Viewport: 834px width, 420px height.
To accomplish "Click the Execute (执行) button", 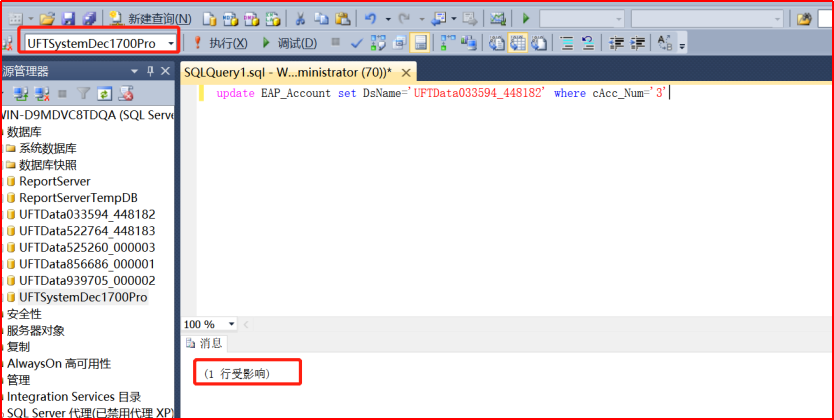I will point(220,43).
